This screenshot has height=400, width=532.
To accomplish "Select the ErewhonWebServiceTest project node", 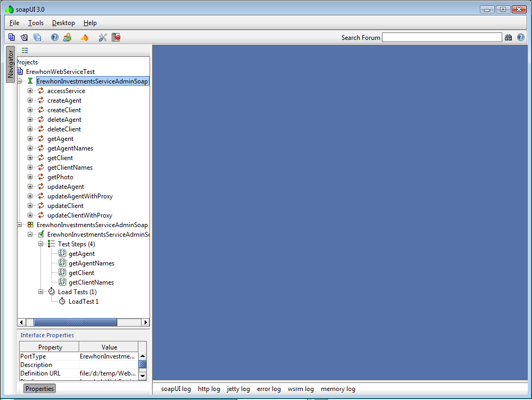I will tap(61, 72).
